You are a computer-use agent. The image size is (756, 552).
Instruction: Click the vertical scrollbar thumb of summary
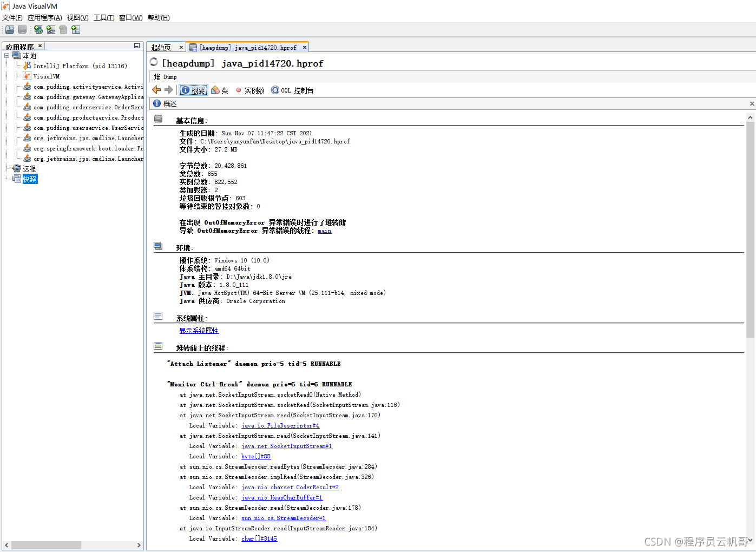[x=750, y=229]
